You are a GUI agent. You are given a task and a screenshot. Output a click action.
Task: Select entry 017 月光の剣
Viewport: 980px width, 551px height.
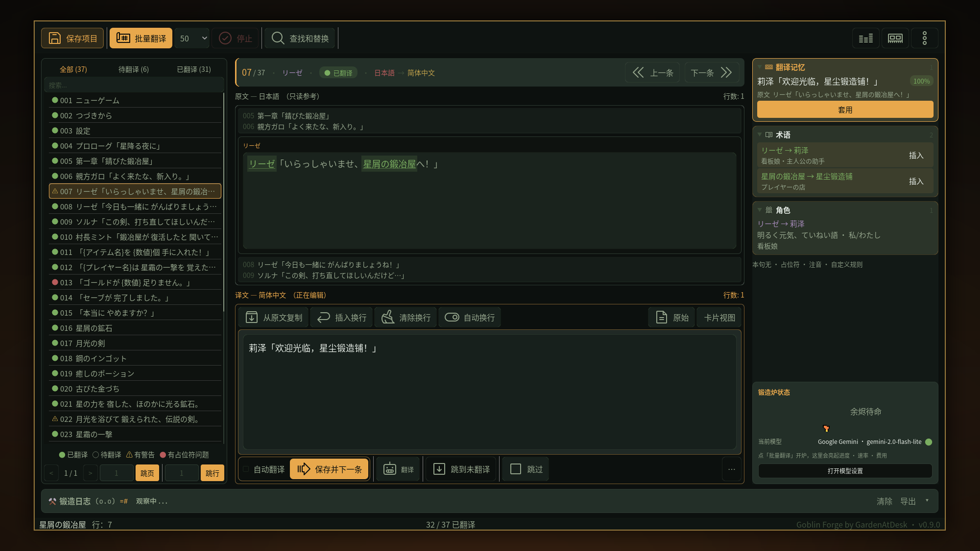(x=135, y=343)
